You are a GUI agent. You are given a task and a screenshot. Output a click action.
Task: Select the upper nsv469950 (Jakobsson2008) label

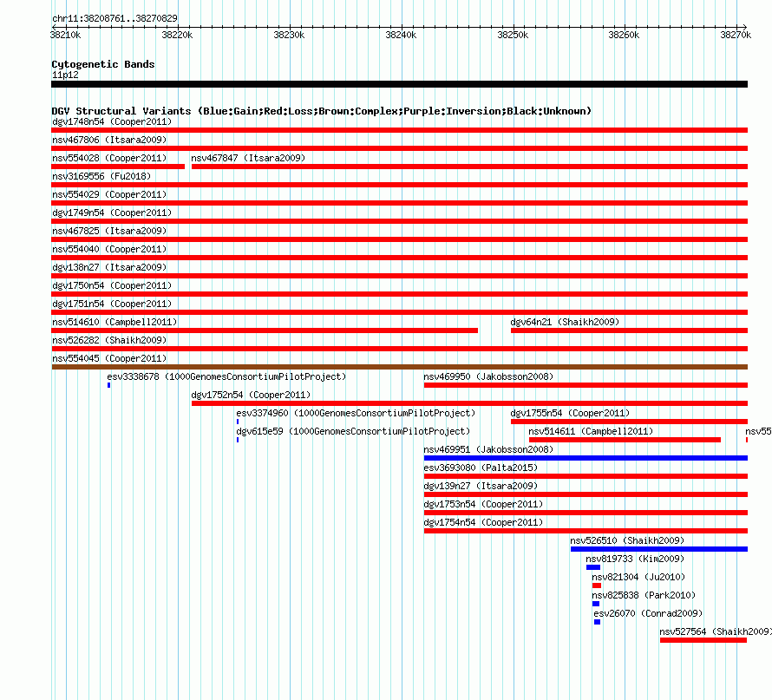488,376
